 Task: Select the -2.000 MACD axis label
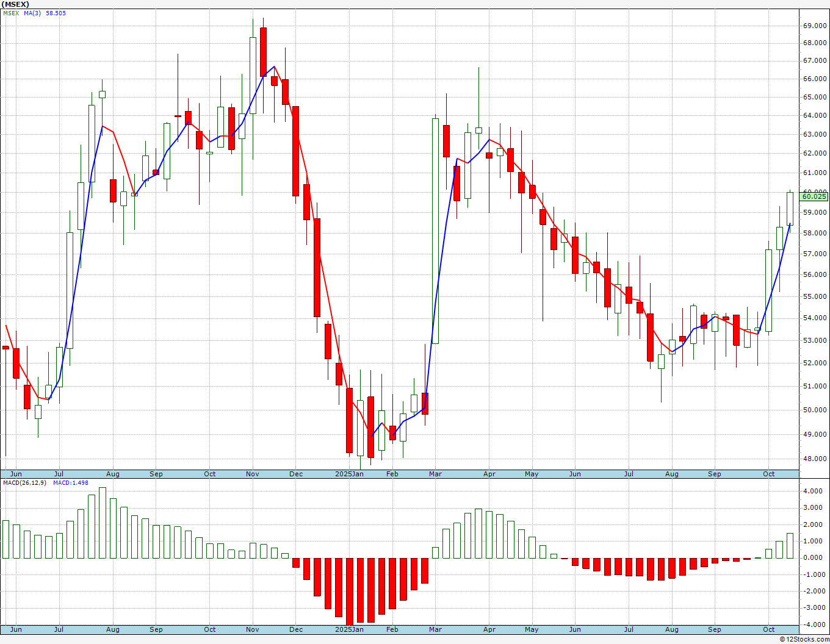coord(815,592)
